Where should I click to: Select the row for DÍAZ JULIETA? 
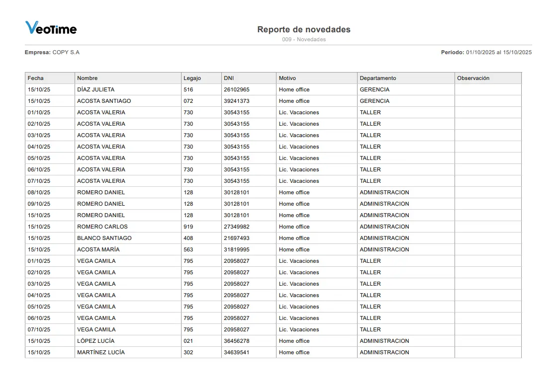[x=98, y=89]
